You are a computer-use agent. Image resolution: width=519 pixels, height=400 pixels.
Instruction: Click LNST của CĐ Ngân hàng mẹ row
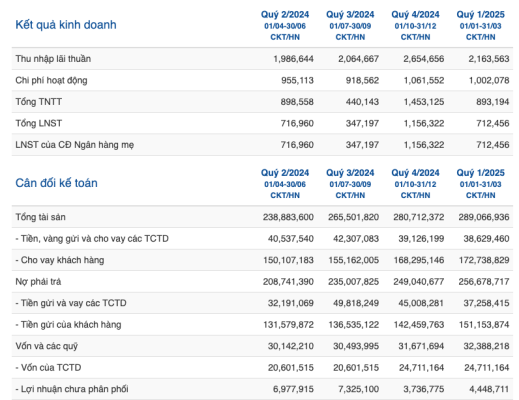[x=262, y=145]
